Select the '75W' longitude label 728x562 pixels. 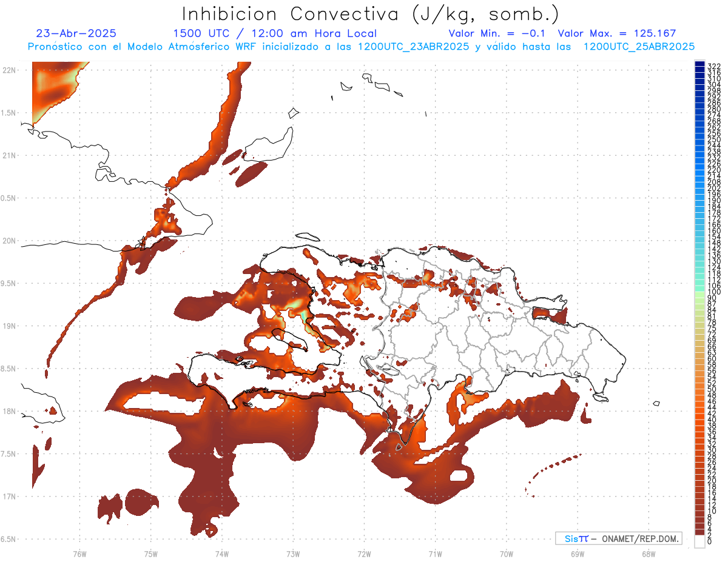pyautogui.click(x=150, y=554)
